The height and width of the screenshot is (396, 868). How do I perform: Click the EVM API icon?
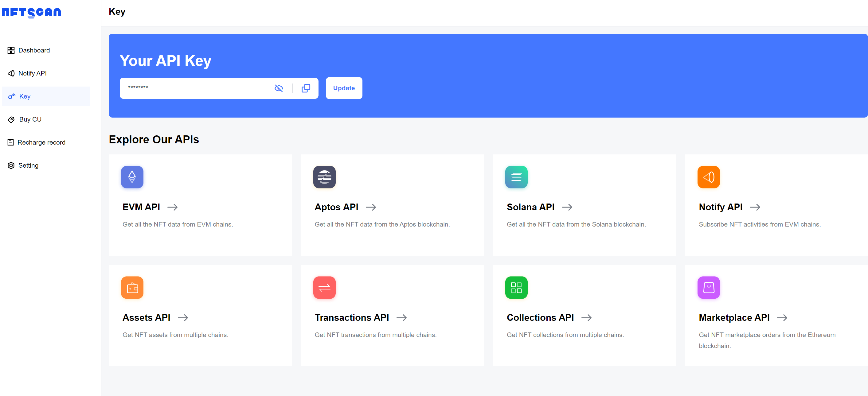(x=132, y=177)
